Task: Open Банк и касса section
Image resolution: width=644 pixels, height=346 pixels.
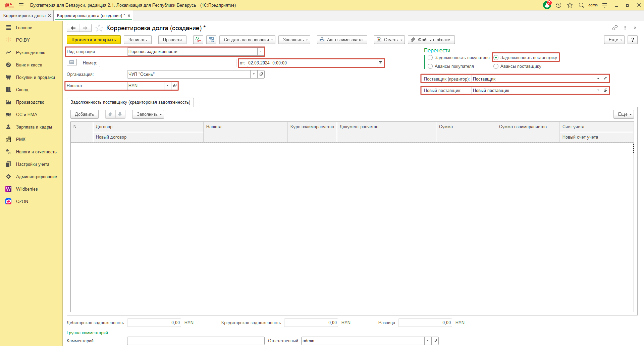Action: point(29,65)
